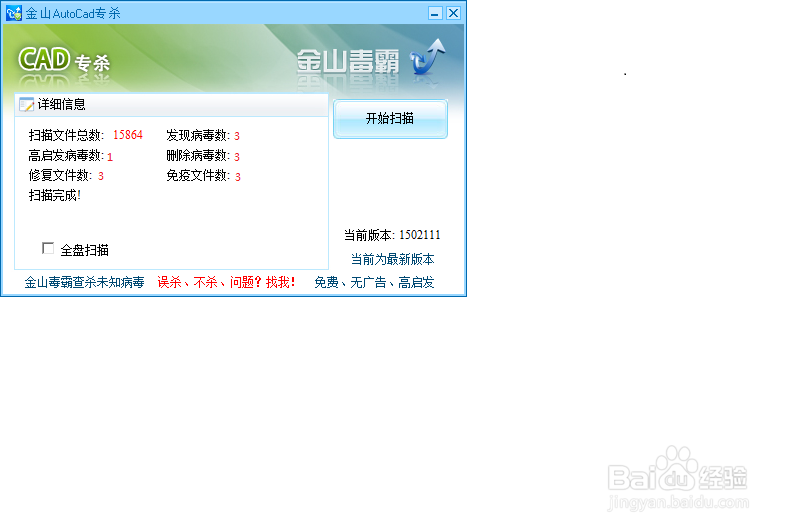Click the 当前为最新版本 link
The width and height of the screenshot is (792, 530).
pos(392,260)
